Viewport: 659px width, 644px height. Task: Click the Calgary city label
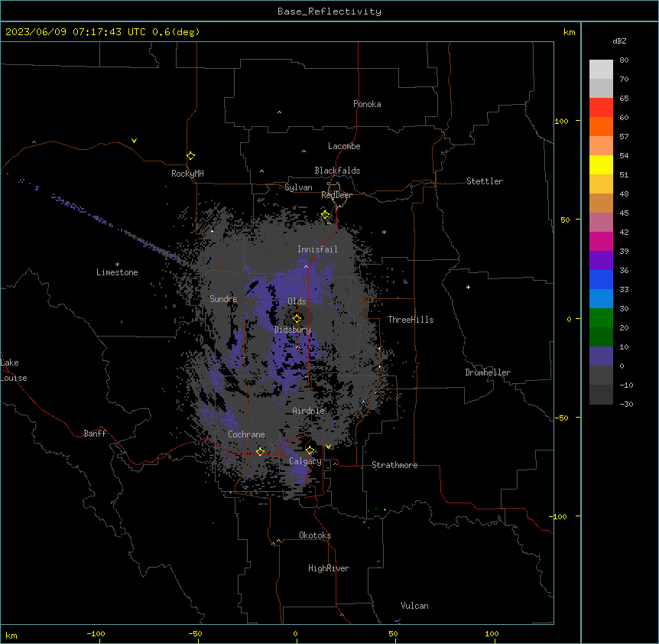coord(305,461)
